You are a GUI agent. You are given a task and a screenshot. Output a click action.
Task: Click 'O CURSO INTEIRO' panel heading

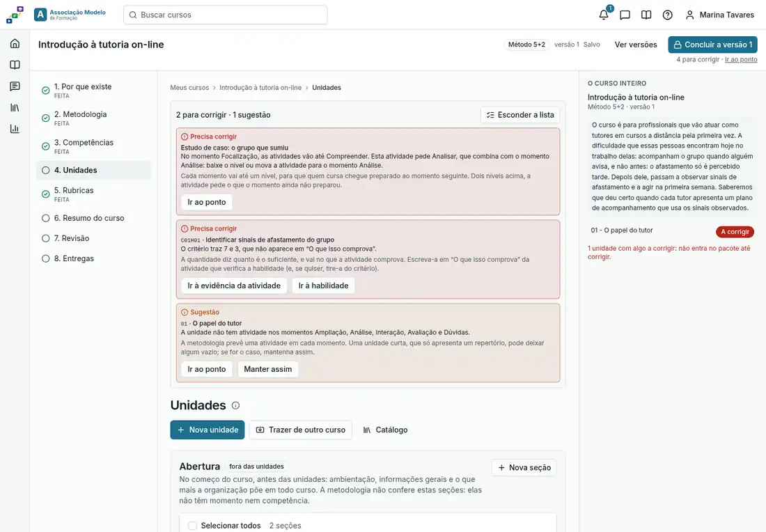[617, 84]
